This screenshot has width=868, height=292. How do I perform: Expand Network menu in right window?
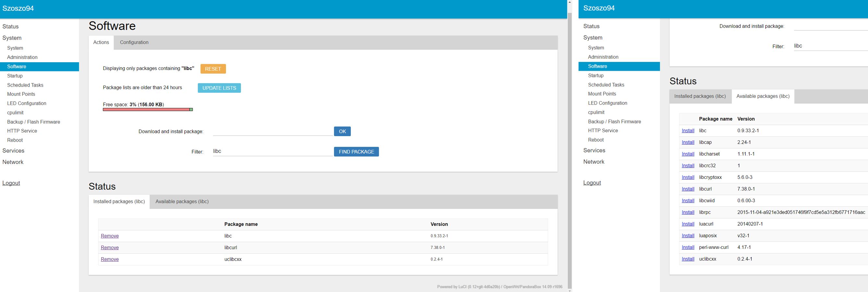pos(594,162)
